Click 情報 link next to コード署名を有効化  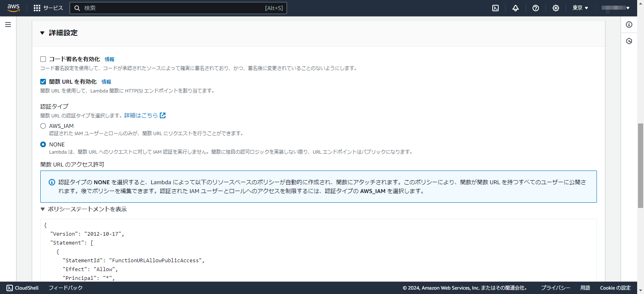(109, 59)
